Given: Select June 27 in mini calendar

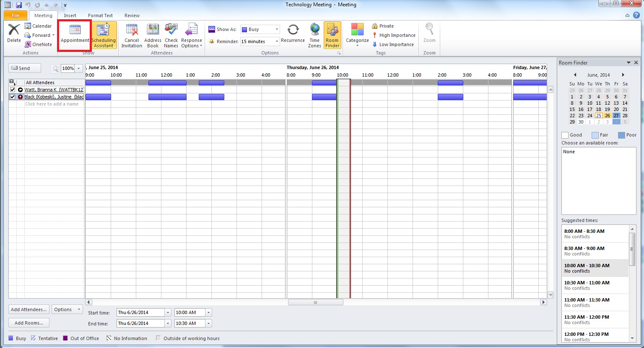Looking at the screenshot, I should (x=616, y=116).
